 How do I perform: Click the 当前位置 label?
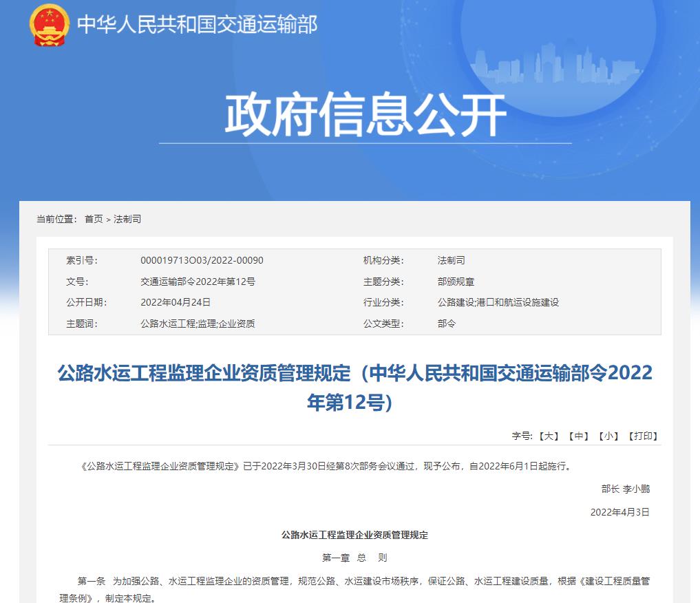[x=56, y=219]
